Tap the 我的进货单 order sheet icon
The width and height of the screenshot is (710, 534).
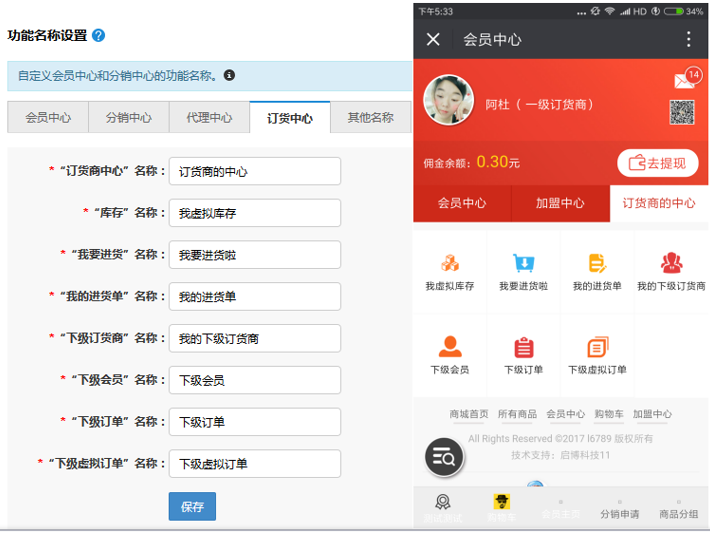[597, 264]
